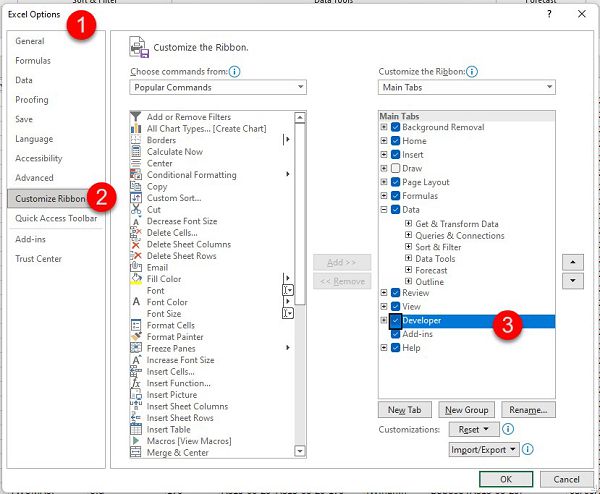Click the Merge & Center icon
The image size is (600, 494).
135,452
